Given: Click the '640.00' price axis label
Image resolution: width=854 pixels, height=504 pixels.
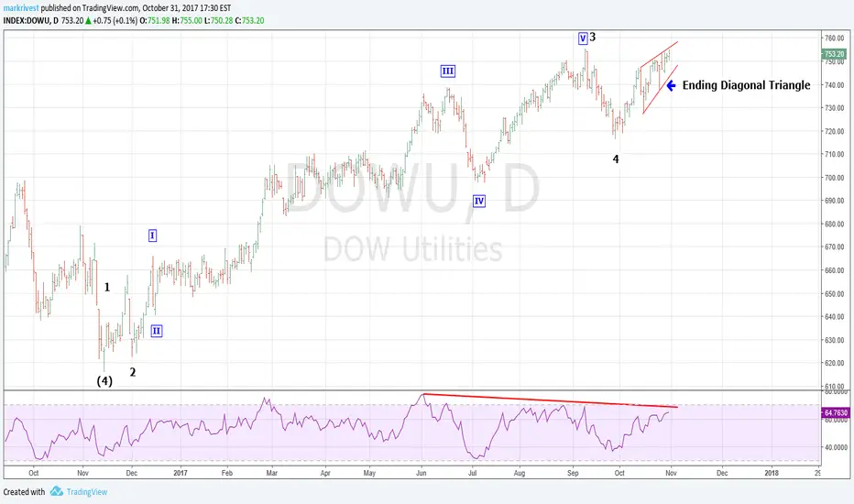Looking at the screenshot, I should click(x=834, y=316).
